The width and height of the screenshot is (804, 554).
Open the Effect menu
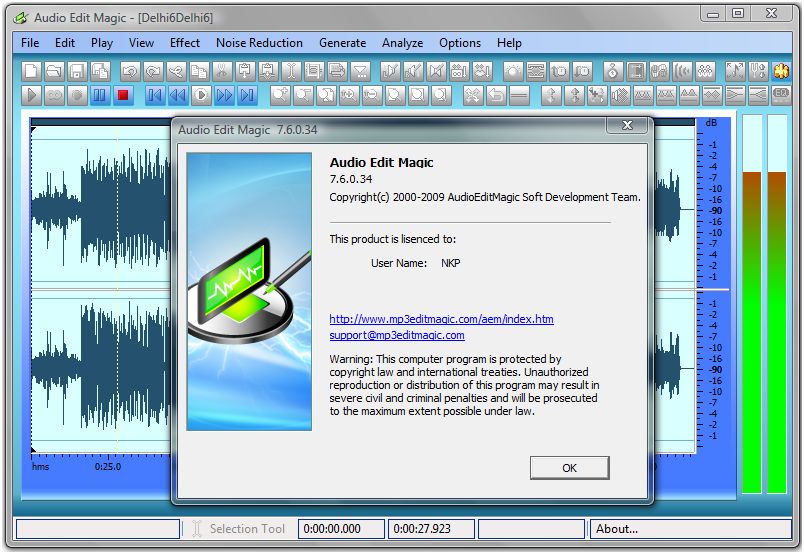[x=185, y=43]
